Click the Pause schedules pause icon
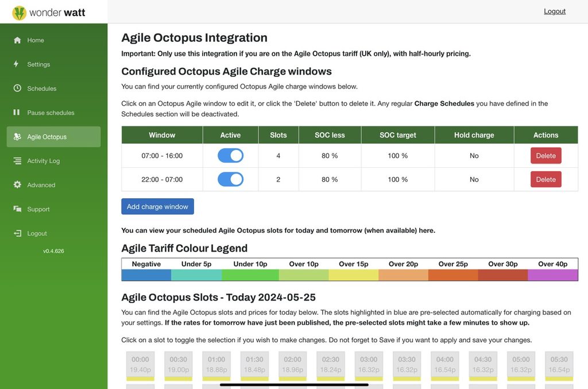Screen dimensions: 588x389 [x=17, y=113]
